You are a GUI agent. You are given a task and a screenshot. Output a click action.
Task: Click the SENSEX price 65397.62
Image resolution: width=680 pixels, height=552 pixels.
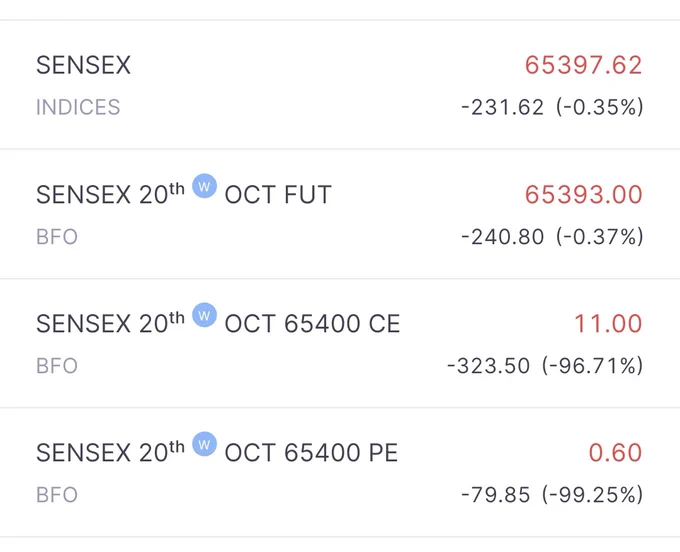[x=583, y=65]
